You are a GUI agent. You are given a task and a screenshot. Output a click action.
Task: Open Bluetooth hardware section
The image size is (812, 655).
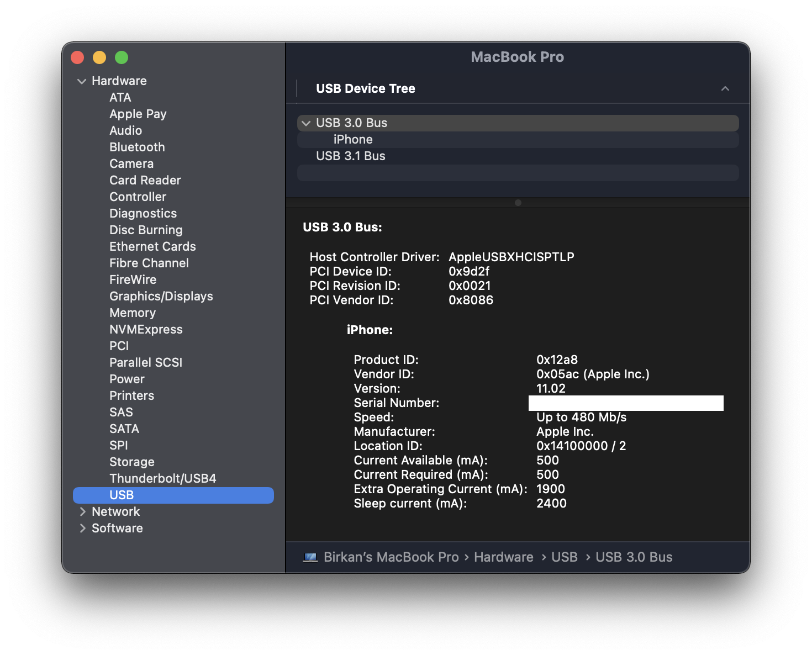click(x=137, y=147)
